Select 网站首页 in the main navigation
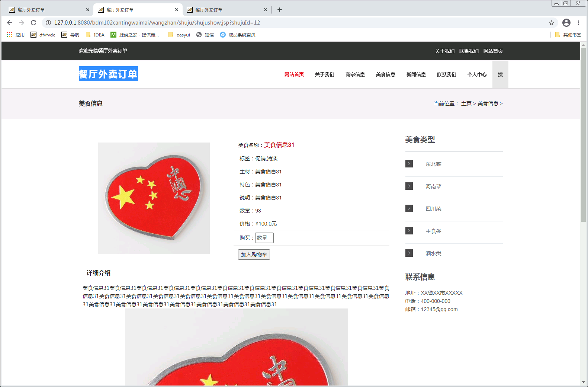Image resolution: width=588 pixels, height=387 pixels. (294, 74)
